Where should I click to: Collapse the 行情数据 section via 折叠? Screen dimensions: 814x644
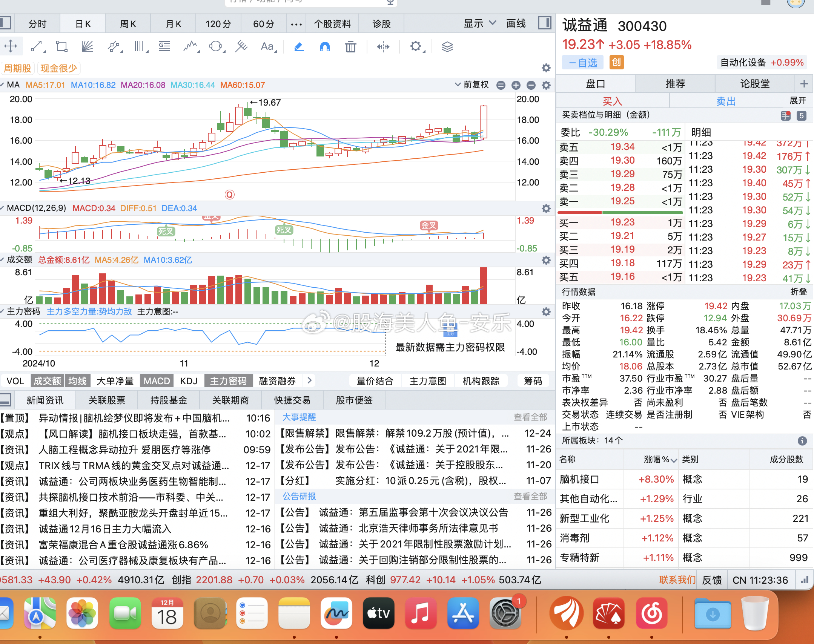pyautogui.click(x=798, y=291)
